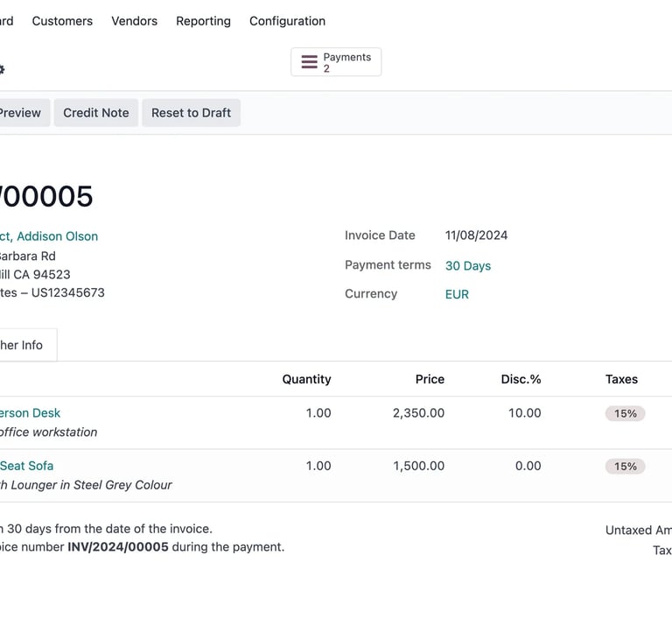Click the Quantity column header

(x=306, y=379)
